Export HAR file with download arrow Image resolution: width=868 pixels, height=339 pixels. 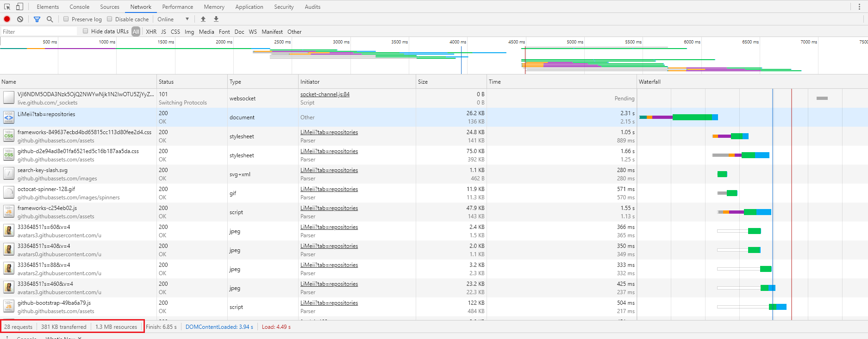[216, 19]
